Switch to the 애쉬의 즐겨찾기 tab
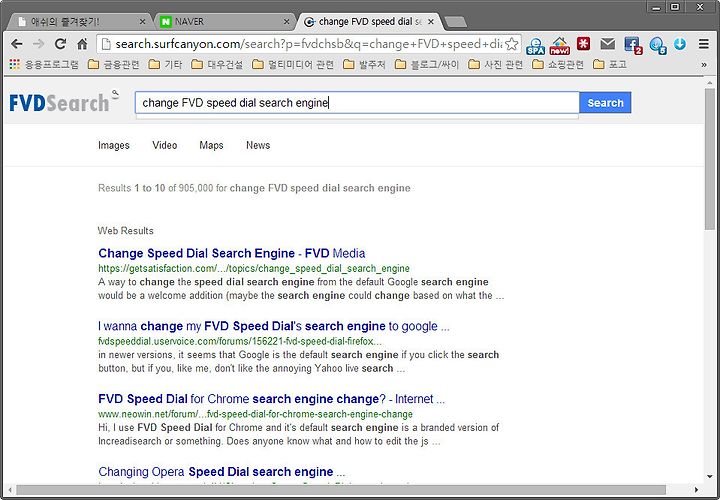Screen dimensions: 720x500 point(78,22)
